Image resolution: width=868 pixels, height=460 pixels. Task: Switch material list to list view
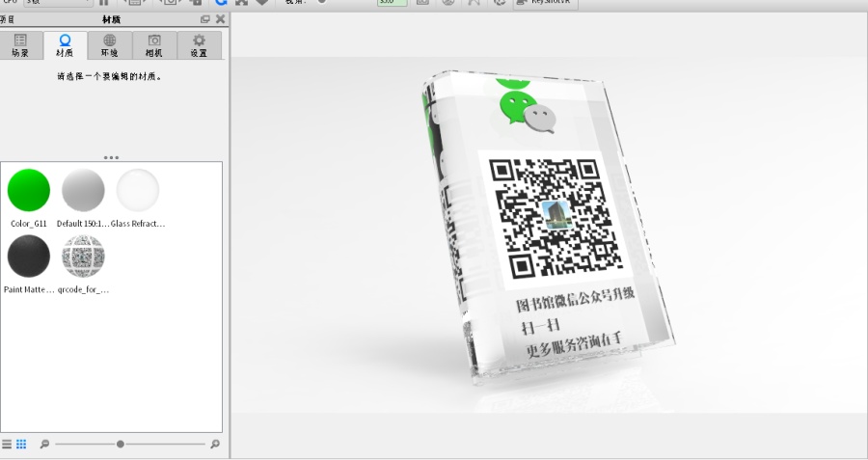click(7, 444)
